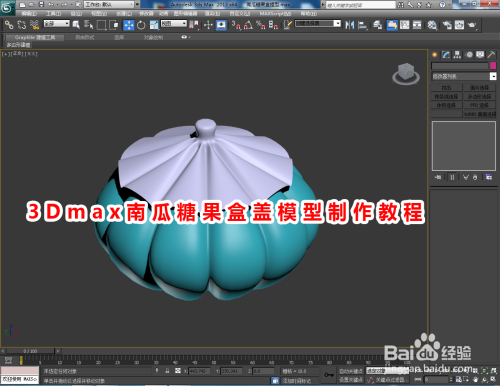
Task: Toggle Window/Crossing selection mode
Action: point(114,25)
